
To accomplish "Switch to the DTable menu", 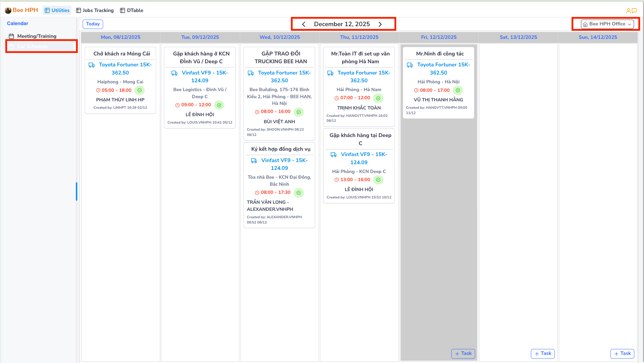I will coord(131,10).
